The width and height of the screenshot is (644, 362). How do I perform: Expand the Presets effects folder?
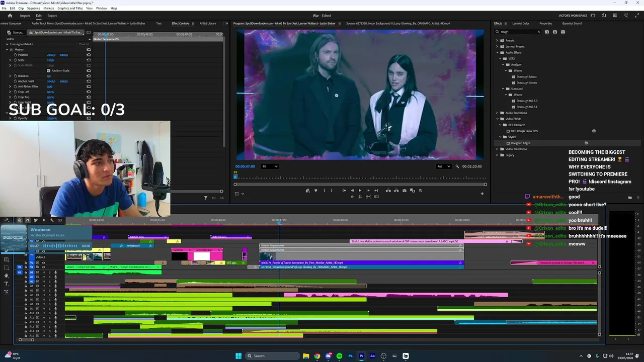(497, 40)
